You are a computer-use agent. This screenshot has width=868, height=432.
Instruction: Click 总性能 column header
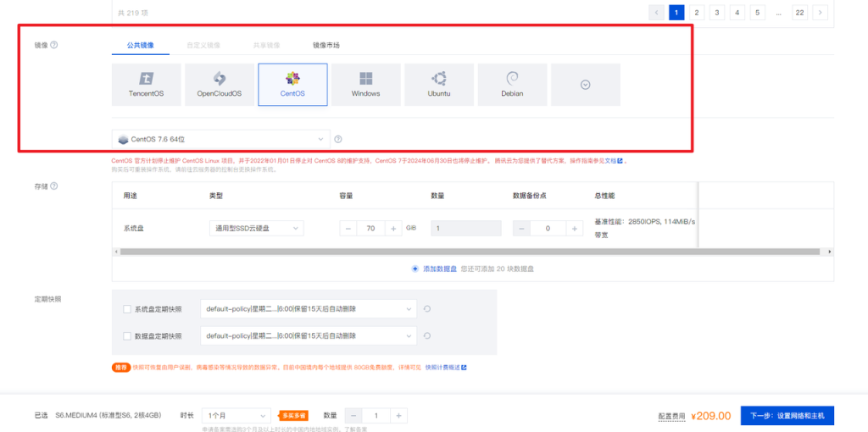[x=604, y=196]
